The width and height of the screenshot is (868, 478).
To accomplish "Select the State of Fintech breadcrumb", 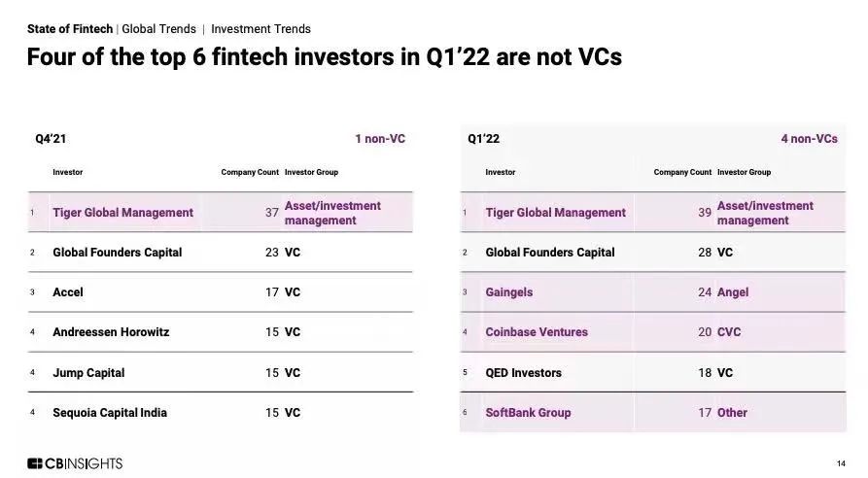I will point(70,29).
